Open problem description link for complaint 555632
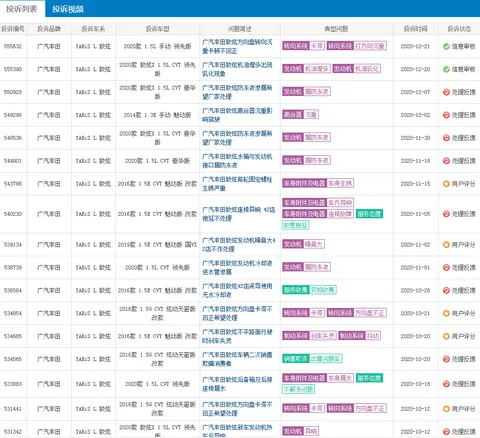This screenshot has width=480, height=438. [x=237, y=46]
